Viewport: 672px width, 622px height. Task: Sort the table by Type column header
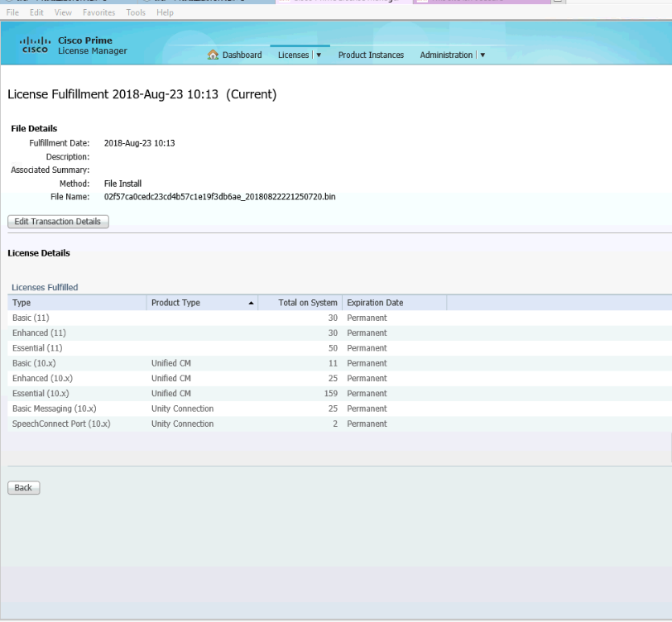[21, 303]
